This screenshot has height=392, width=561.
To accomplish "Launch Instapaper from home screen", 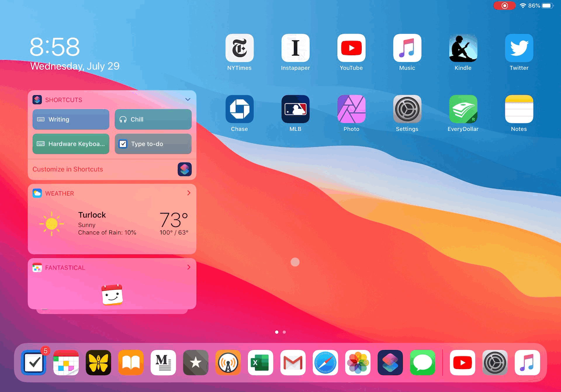I will click(295, 48).
